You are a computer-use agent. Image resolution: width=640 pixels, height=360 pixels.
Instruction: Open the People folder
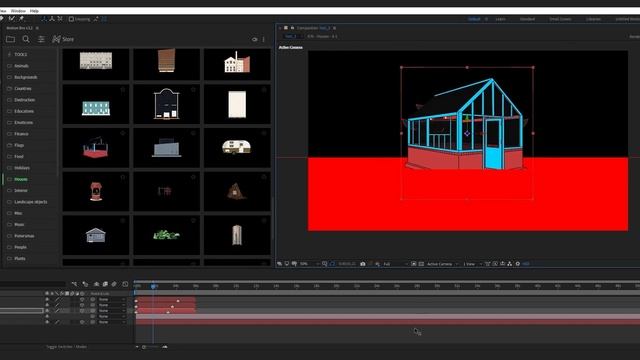[20, 247]
